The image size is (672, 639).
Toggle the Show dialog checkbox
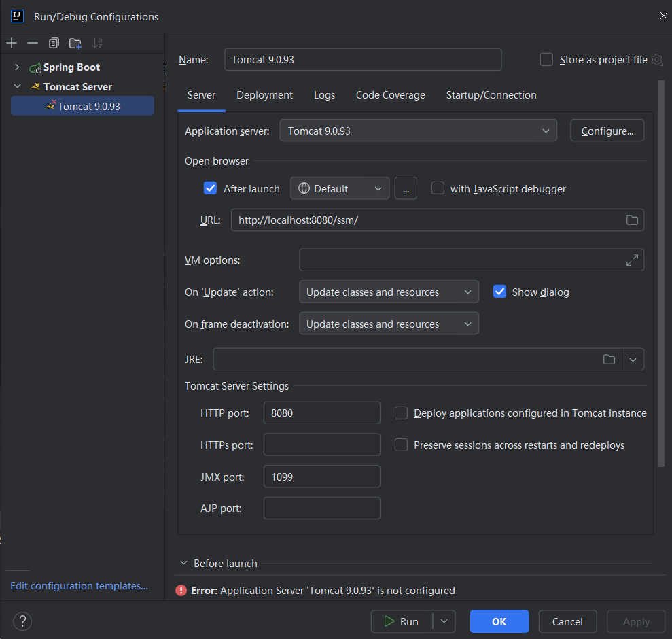coord(500,292)
